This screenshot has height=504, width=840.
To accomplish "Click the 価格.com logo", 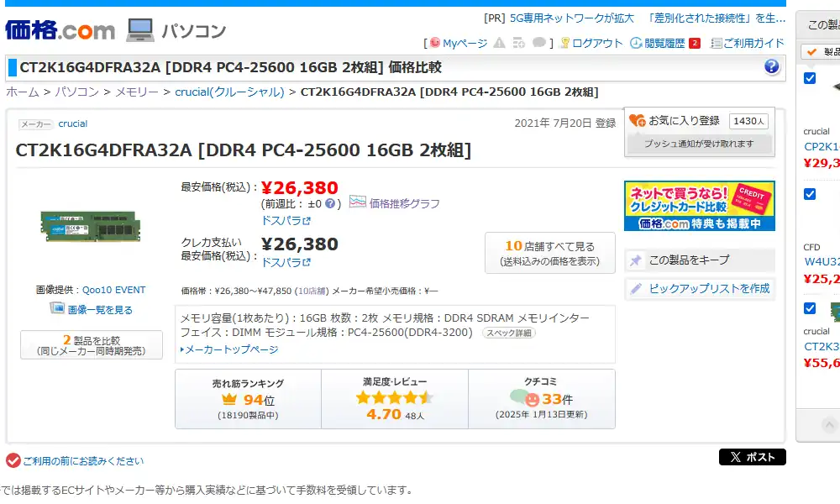I will pos(60,30).
